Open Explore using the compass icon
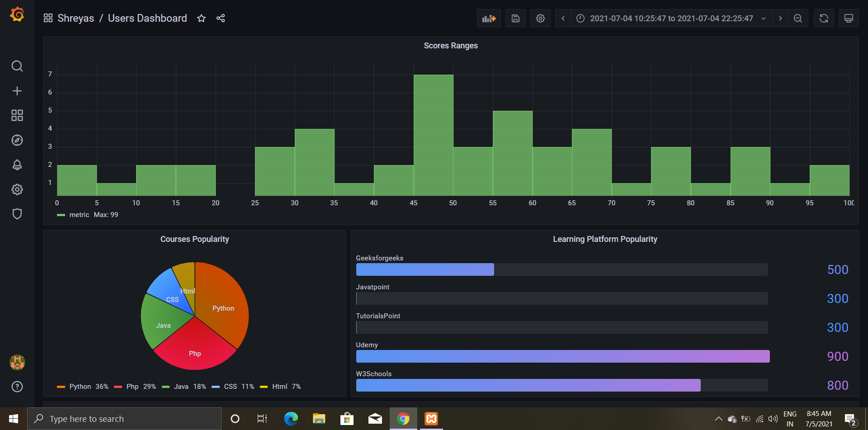This screenshot has height=430, width=868. click(x=17, y=140)
